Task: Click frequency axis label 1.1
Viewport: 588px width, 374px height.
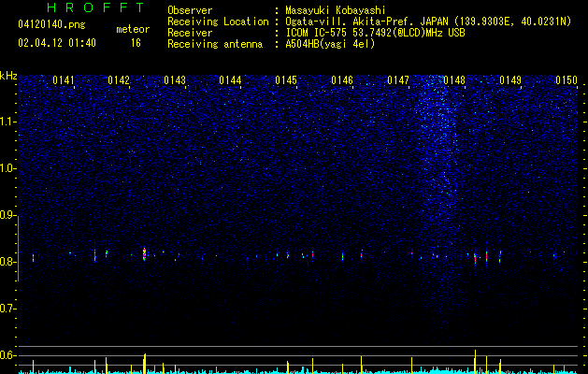Action: [x=7, y=122]
